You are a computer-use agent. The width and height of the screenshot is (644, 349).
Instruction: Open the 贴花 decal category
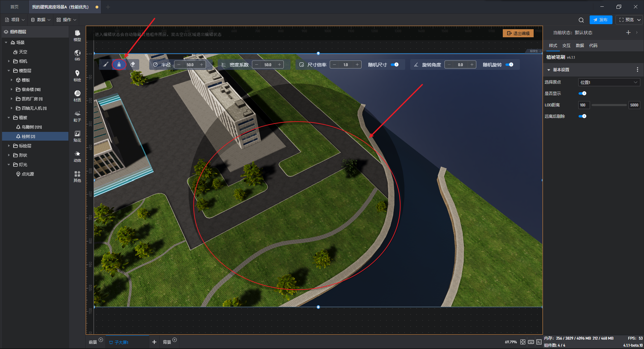[x=77, y=136]
